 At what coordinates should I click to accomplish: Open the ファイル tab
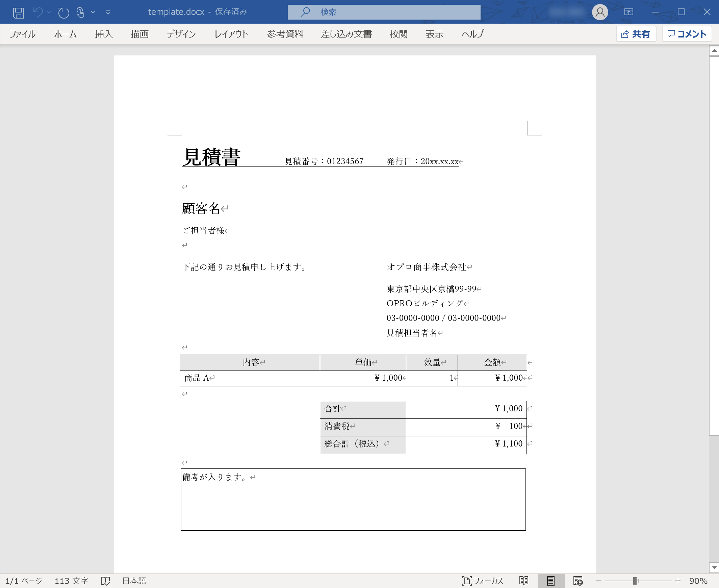(22, 34)
